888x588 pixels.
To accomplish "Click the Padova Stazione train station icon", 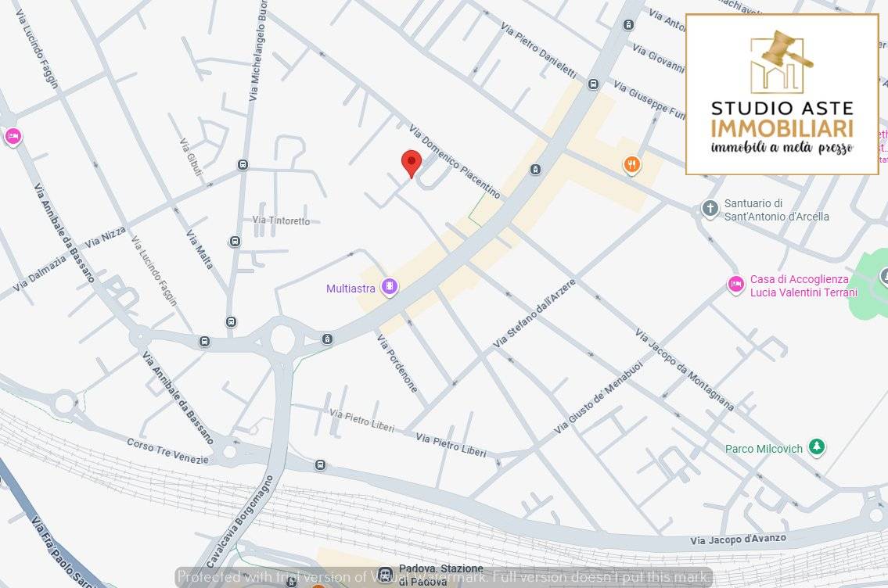I will 384,575.
